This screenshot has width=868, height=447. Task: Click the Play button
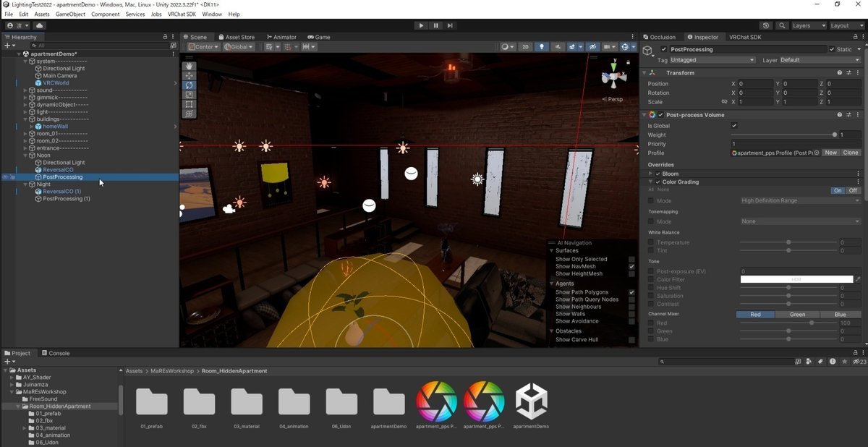pyautogui.click(x=422, y=25)
